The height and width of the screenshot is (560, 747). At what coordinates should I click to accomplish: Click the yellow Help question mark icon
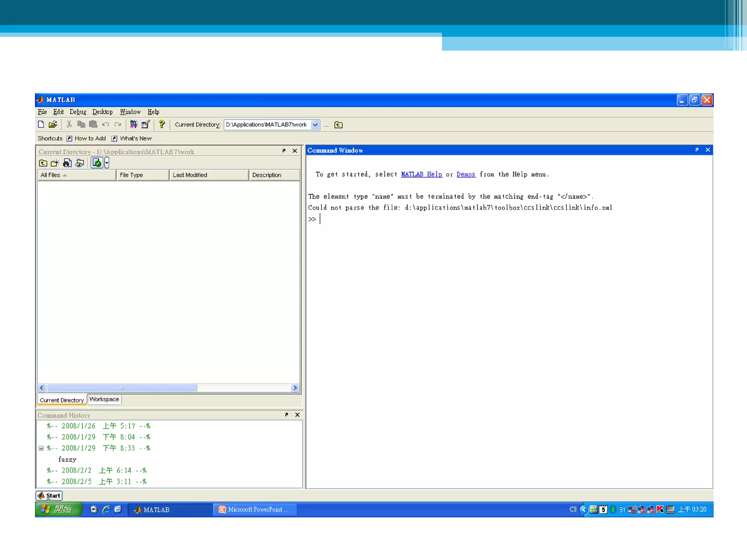coord(162,124)
